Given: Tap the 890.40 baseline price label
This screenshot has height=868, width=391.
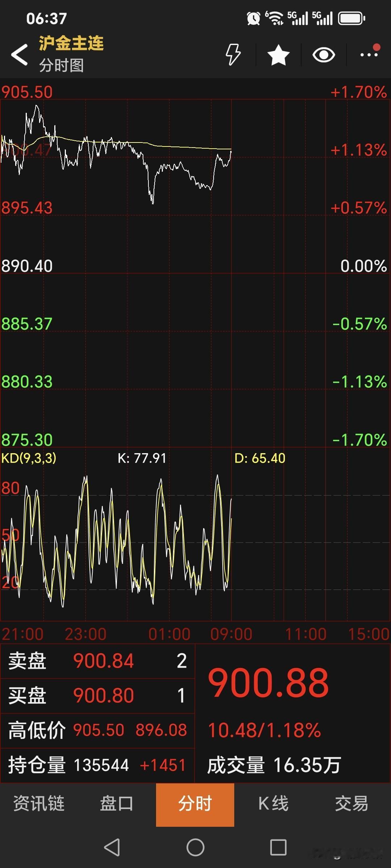Looking at the screenshot, I should [27, 266].
